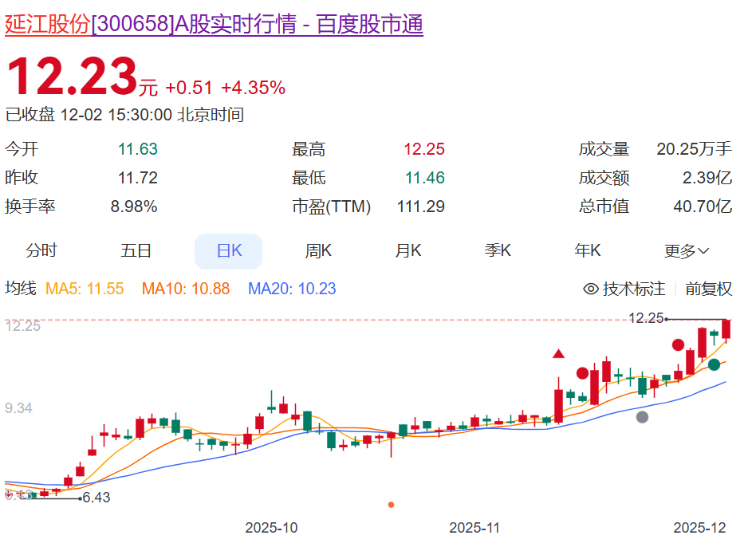
Task: Click the 成交额 value 2.39亿
Action: [x=707, y=178]
